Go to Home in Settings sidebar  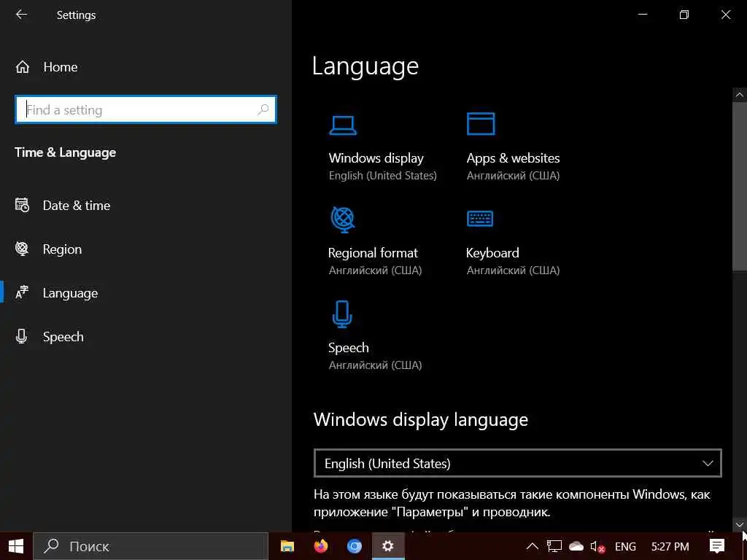pos(60,67)
